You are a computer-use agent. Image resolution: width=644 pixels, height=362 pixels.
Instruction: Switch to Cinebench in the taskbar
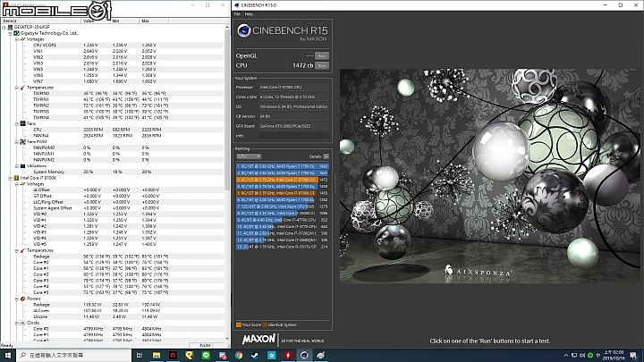click(x=304, y=356)
